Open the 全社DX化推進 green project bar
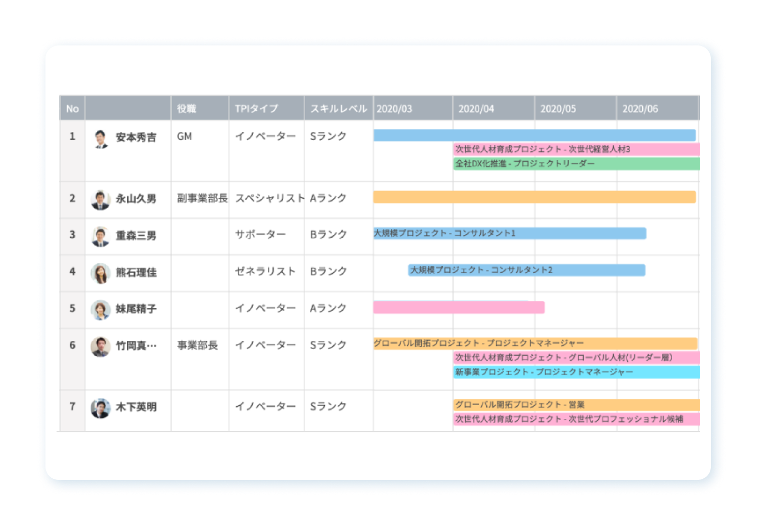The width and height of the screenshot is (763, 532). [x=576, y=164]
